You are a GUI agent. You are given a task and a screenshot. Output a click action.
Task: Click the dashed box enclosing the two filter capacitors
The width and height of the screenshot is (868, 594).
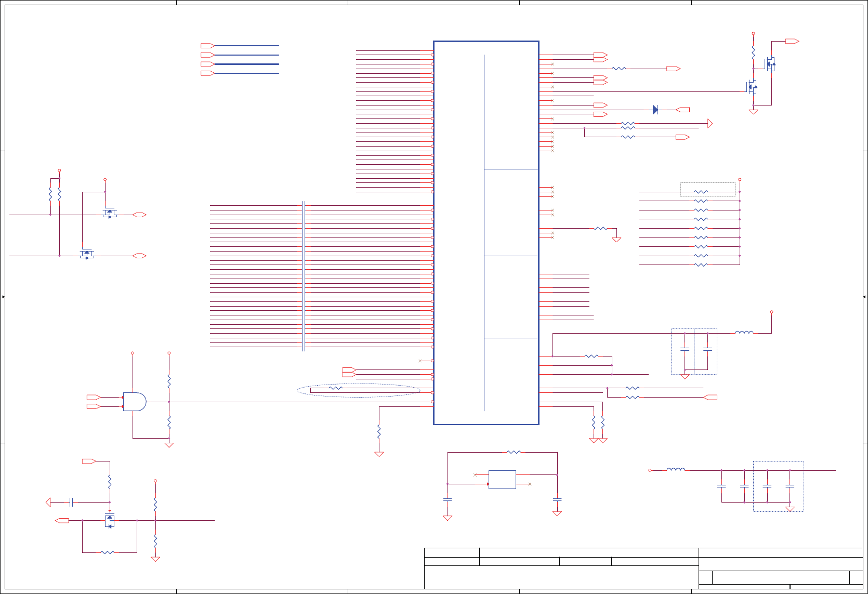694,351
